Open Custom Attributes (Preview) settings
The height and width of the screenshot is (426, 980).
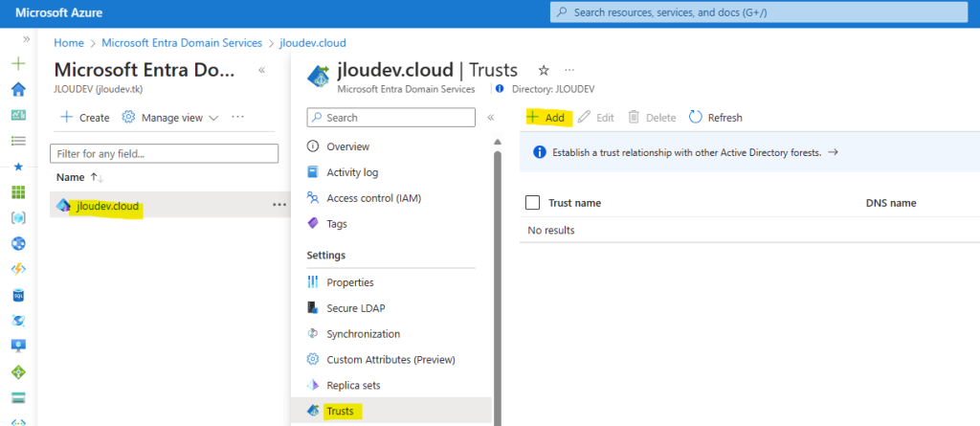tap(391, 360)
